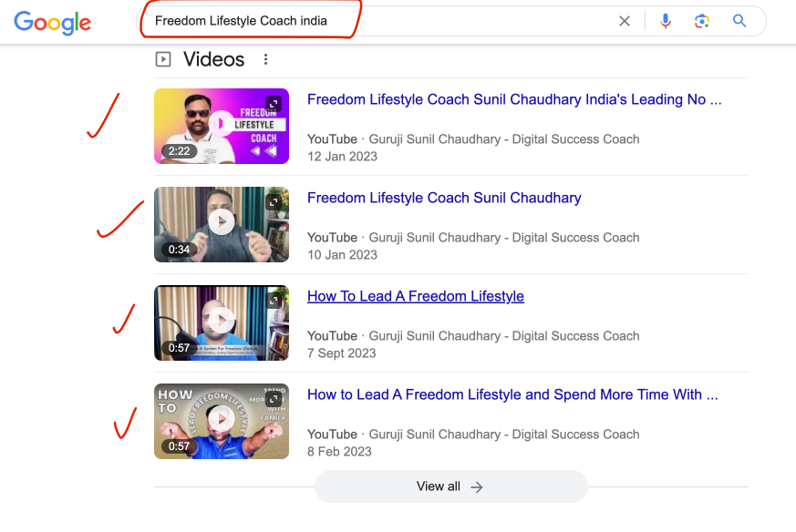Click the blue search magnifier icon
The width and height of the screenshot is (796, 532).
(739, 20)
